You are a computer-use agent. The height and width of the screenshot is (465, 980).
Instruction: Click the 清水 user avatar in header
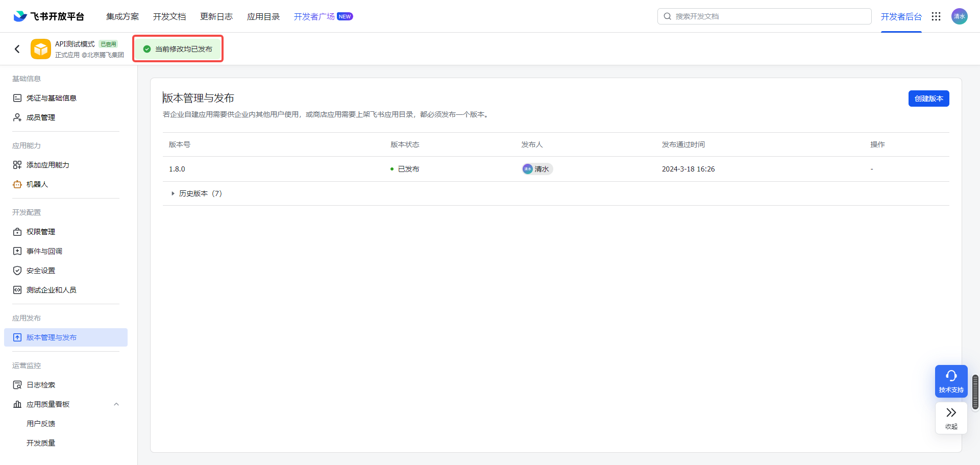(959, 16)
